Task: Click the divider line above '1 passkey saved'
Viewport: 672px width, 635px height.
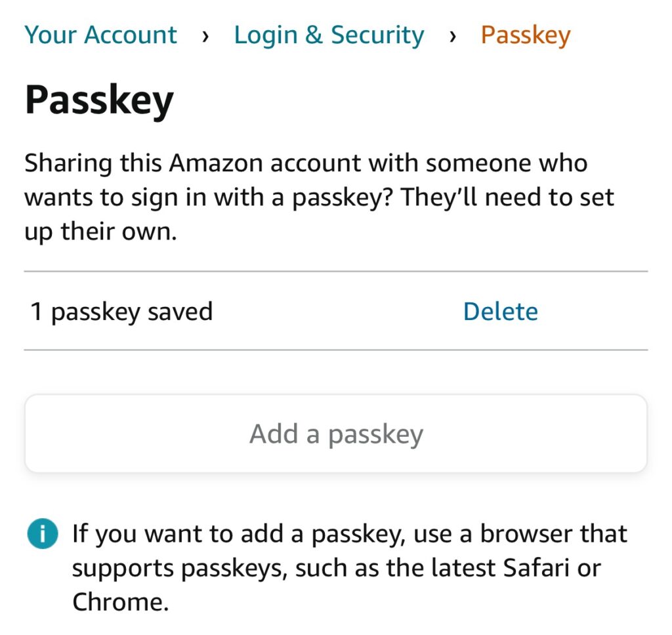Action: pyautogui.click(x=336, y=271)
